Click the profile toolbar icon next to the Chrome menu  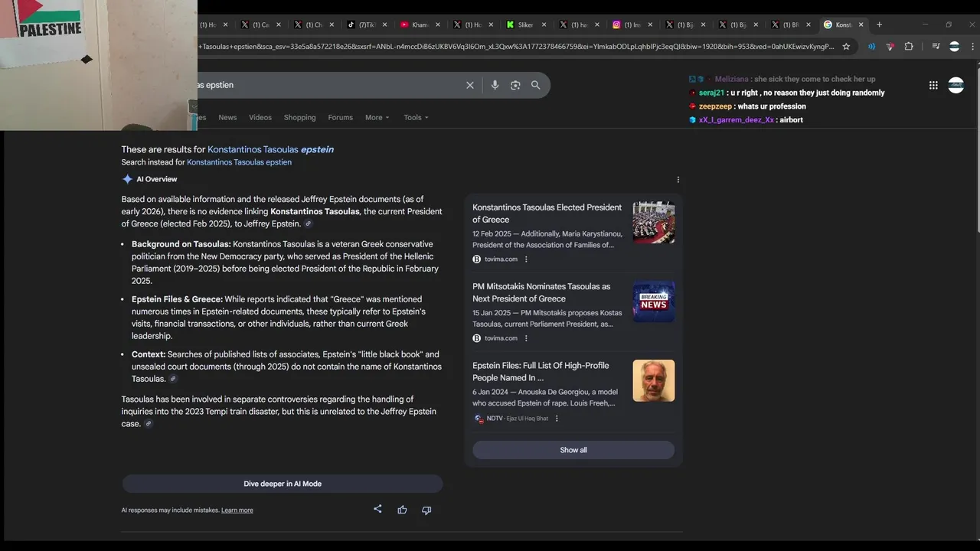pos(954,46)
